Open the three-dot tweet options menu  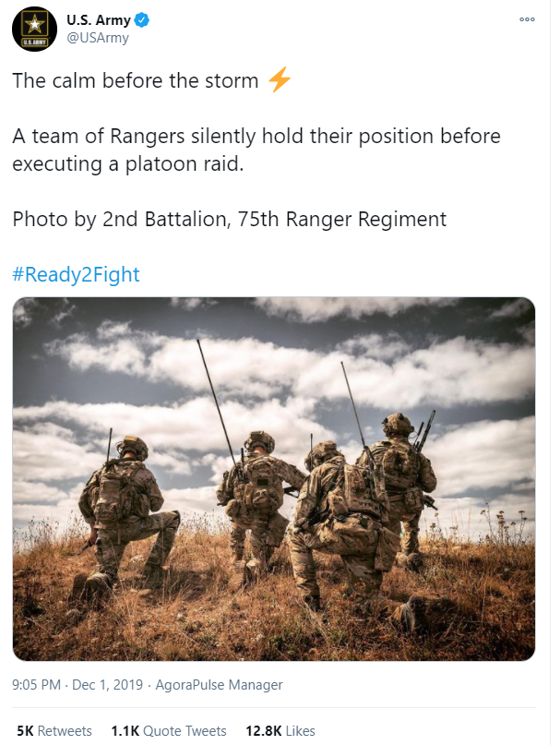coord(527,19)
